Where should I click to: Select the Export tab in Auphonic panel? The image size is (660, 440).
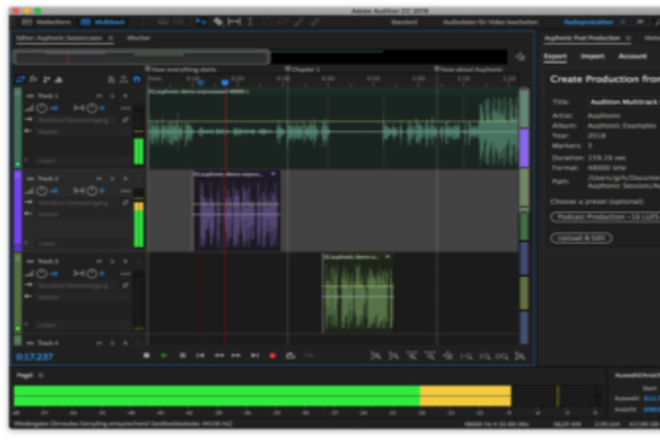coord(555,56)
